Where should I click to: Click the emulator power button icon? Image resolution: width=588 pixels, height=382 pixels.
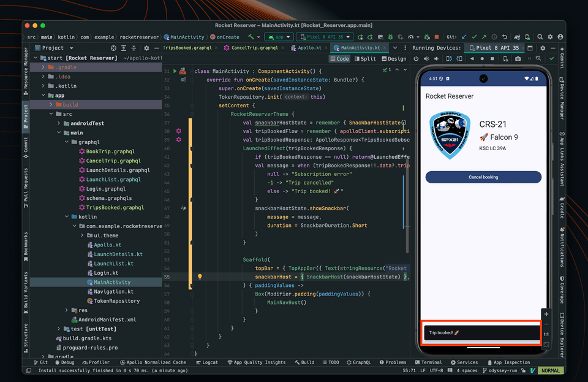click(416, 58)
